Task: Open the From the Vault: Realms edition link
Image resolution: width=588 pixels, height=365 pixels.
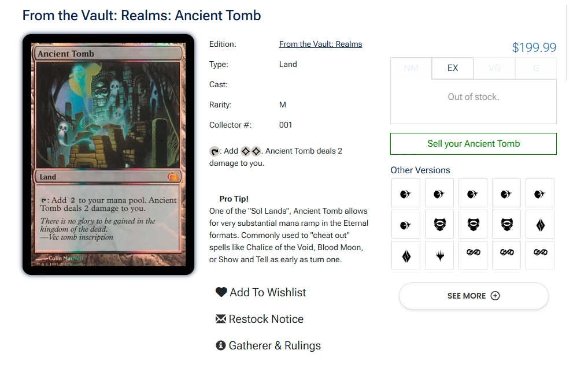Action: [x=320, y=44]
